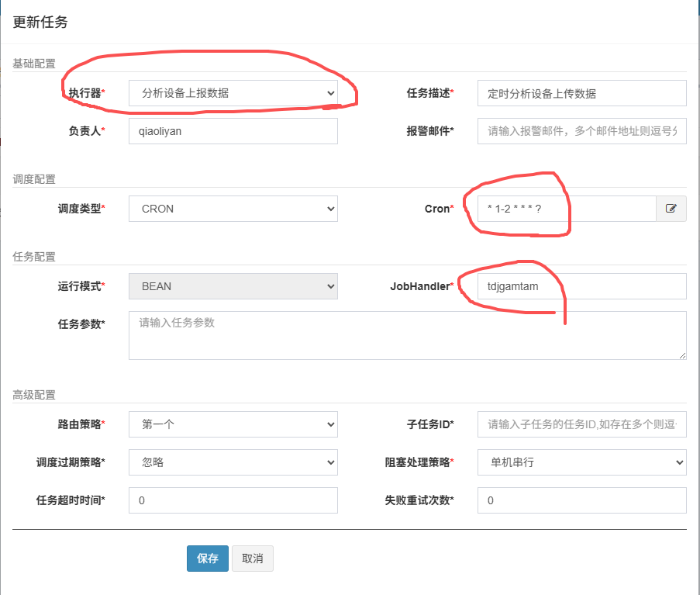The image size is (700, 595).
Task: Click the 任务参数 textarea
Action: coord(407,336)
